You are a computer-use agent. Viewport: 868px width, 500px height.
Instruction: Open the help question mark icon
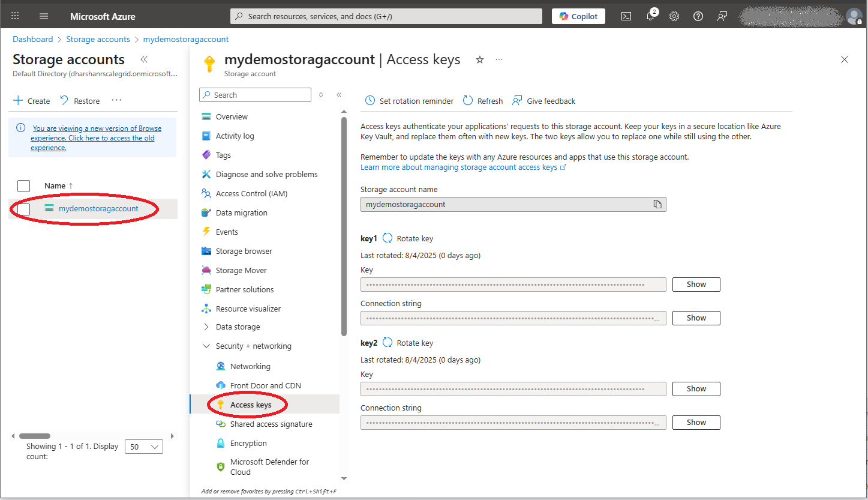(x=698, y=16)
